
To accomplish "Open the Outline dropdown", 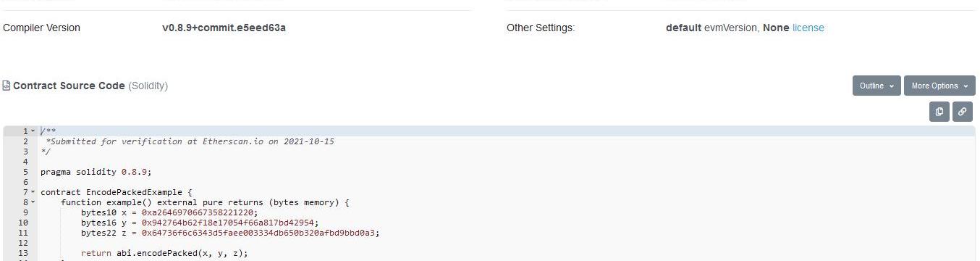I will click(x=876, y=86).
